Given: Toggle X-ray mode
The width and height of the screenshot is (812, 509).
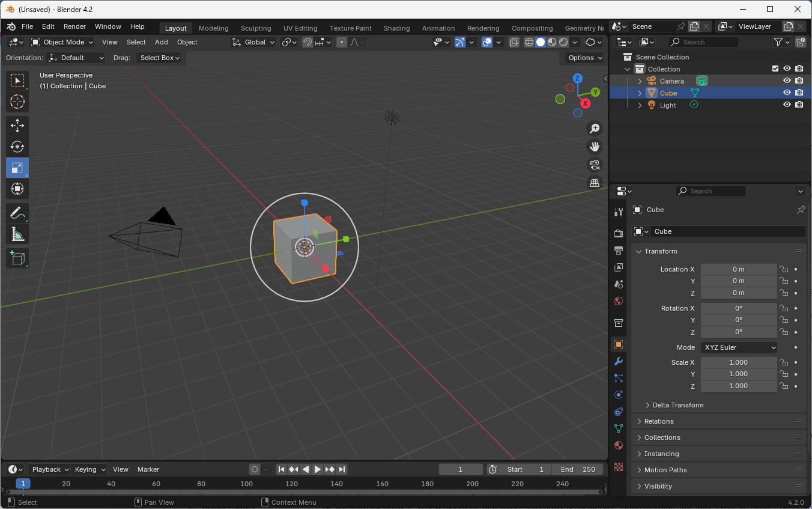Looking at the screenshot, I should [514, 42].
